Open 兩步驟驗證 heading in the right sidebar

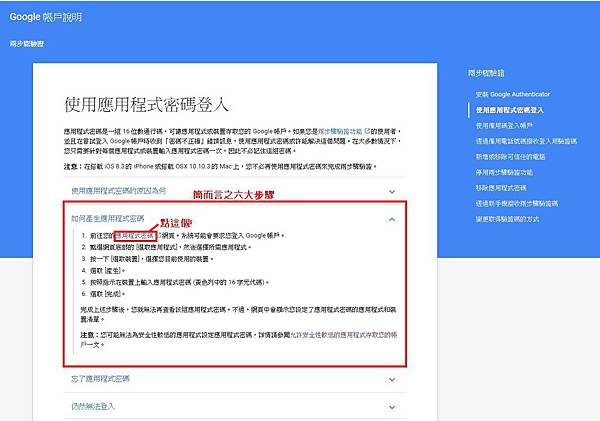(486, 73)
